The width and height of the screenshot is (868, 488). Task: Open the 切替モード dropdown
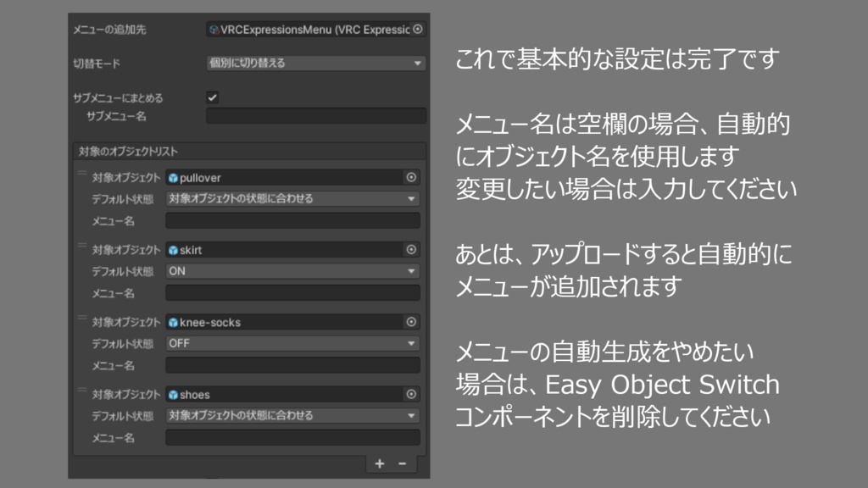314,64
